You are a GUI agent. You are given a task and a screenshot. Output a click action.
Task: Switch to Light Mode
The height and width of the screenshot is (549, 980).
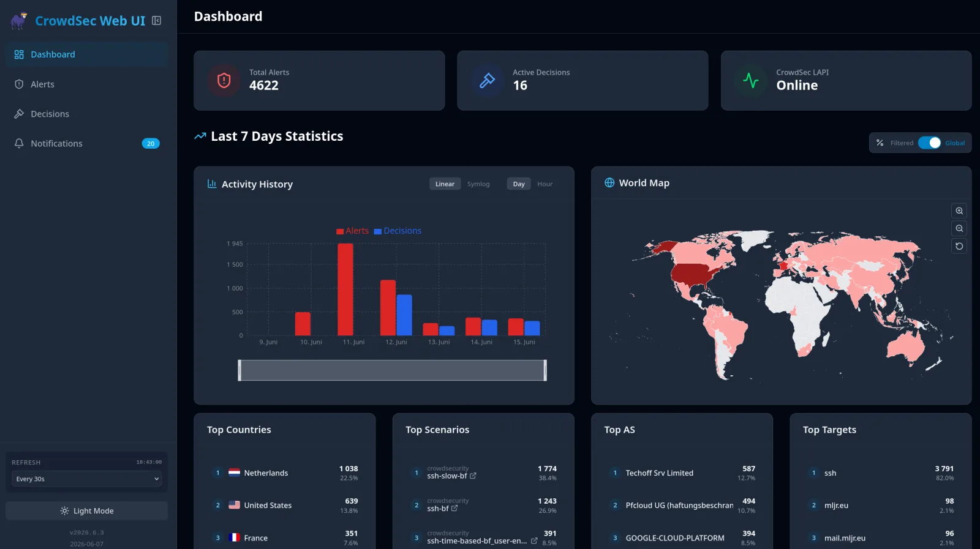[x=86, y=510]
